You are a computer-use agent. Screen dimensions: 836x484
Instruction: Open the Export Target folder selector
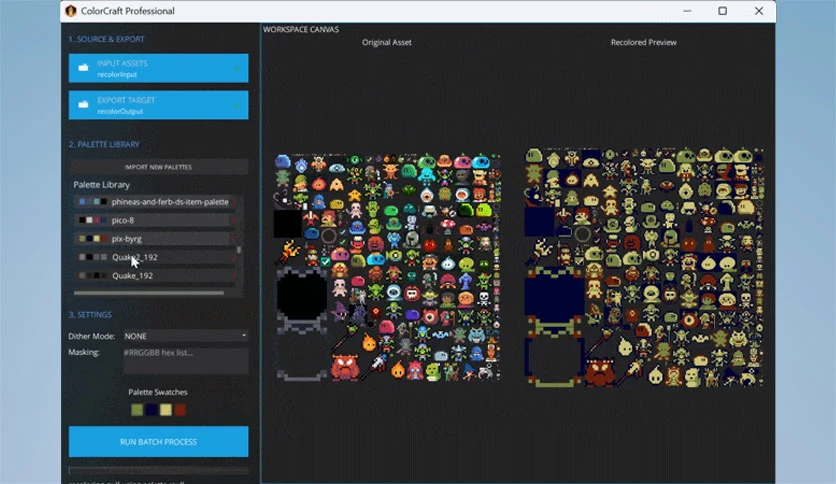(158, 105)
